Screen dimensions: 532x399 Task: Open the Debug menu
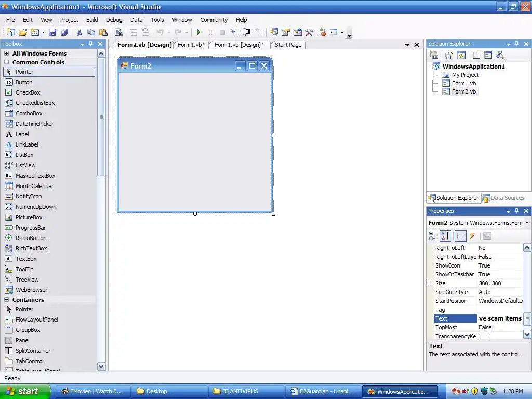click(114, 20)
